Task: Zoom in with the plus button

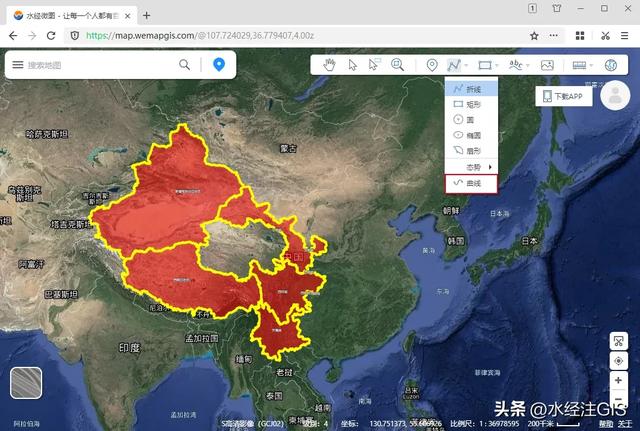Action: click(x=618, y=380)
